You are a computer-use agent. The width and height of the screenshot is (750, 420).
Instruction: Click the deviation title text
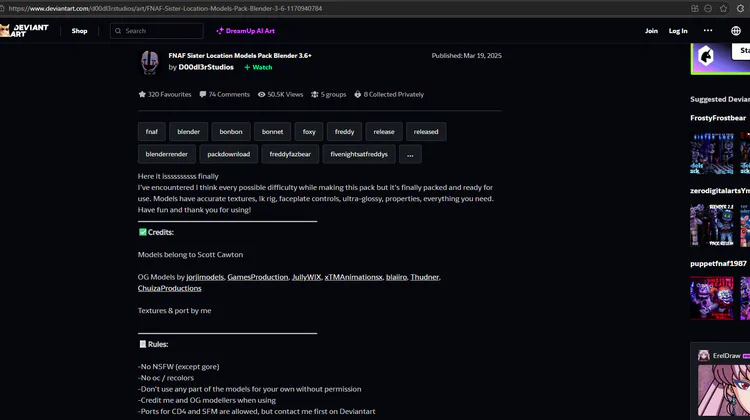click(x=240, y=55)
